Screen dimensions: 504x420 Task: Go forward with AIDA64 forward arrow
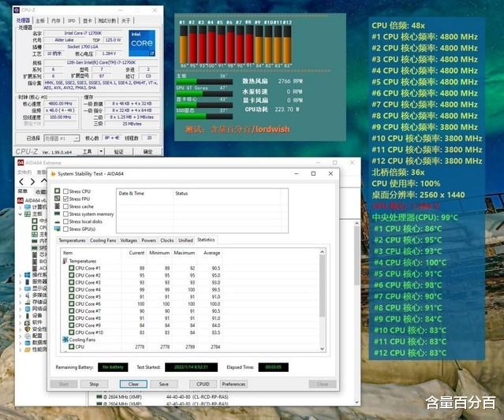[32, 182]
